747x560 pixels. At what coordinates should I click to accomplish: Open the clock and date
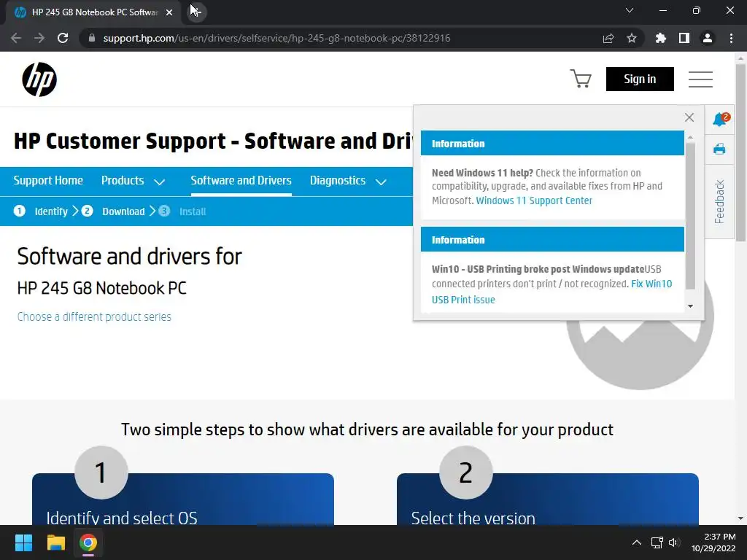click(713, 542)
